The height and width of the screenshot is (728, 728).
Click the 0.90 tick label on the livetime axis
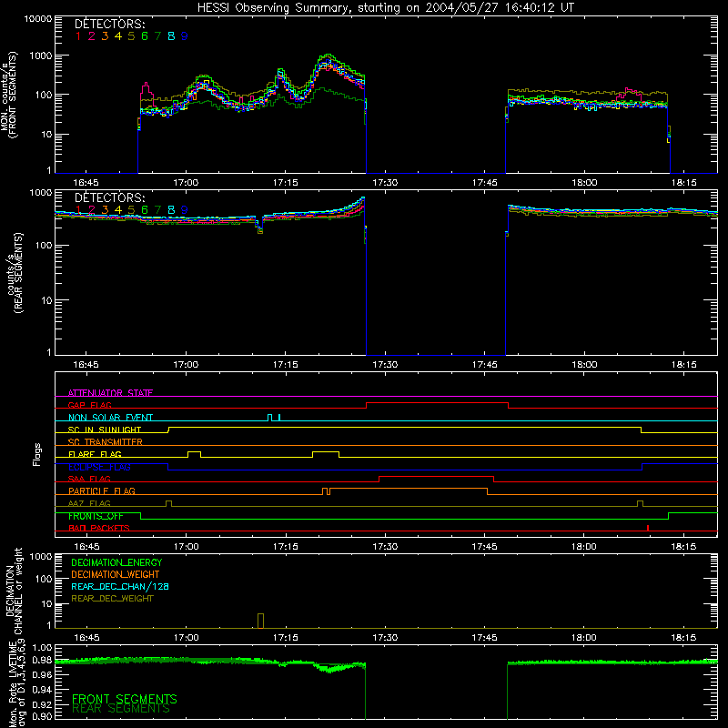tap(43, 716)
